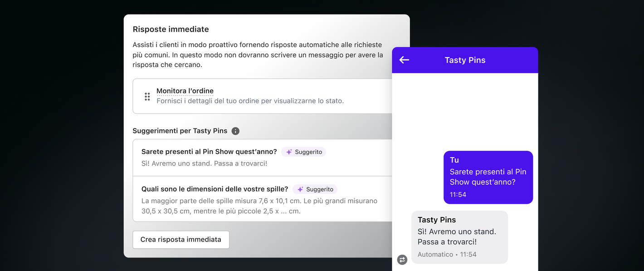Click answer text Sì! Avremo uno stand in list

pos(204,163)
